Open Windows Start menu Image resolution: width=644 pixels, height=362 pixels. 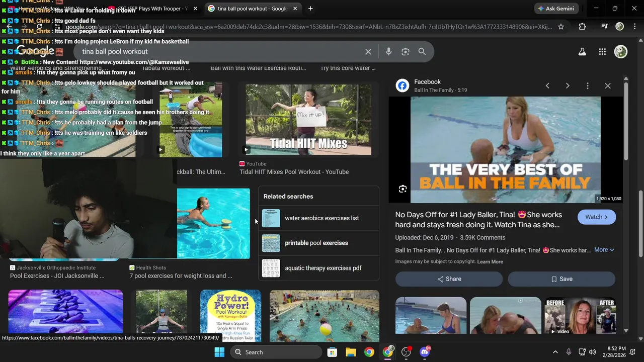click(x=219, y=352)
